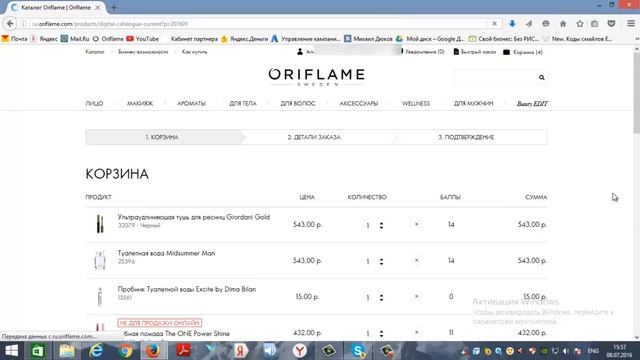Open the ДЛЯ МУЖЧИН category menu
The width and height of the screenshot is (640, 360).
[473, 104]
